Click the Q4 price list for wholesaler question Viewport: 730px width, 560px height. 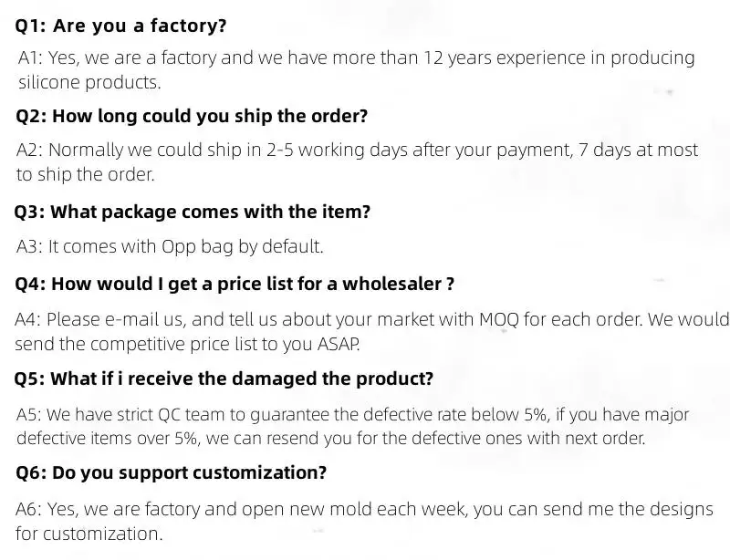(235, 284)
